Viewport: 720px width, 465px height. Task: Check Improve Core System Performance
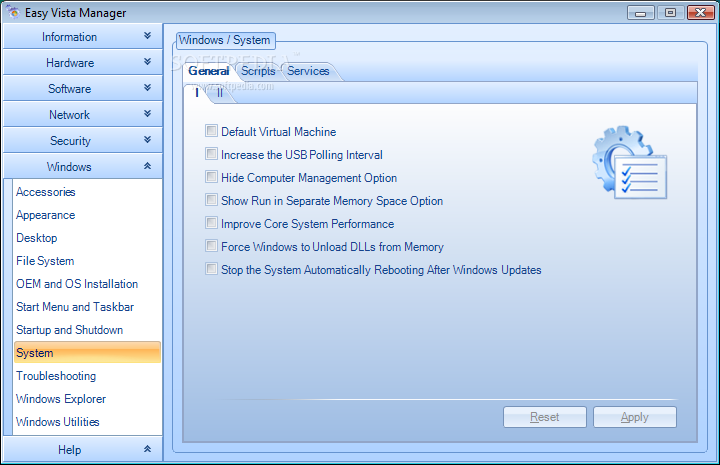pyautogui.click(x=211, y=223)
